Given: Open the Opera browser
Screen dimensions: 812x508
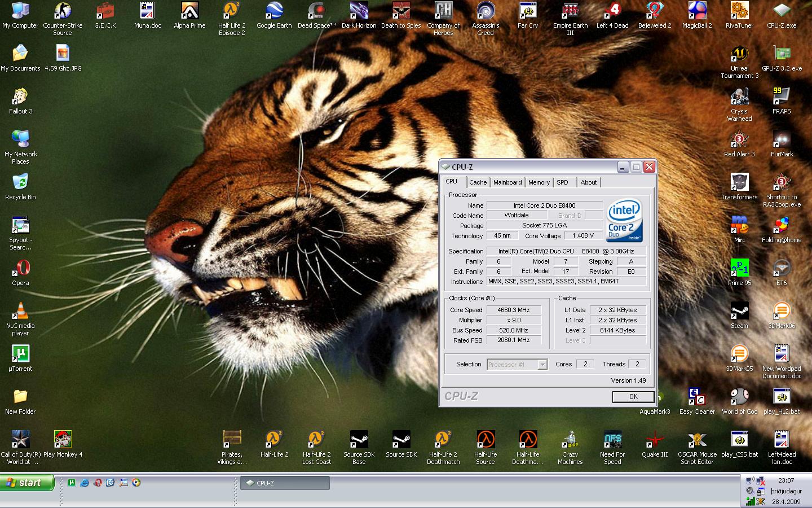Looking at the screenshot, I should coord(20,268).
